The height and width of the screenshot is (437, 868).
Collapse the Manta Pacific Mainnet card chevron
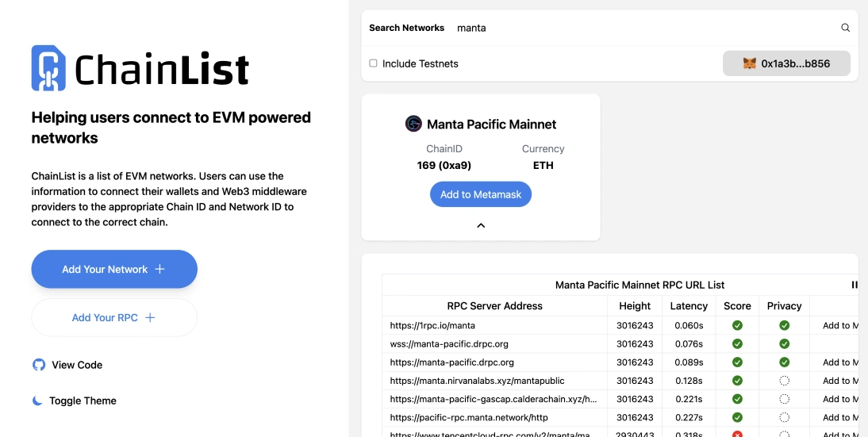coord(481,225)
